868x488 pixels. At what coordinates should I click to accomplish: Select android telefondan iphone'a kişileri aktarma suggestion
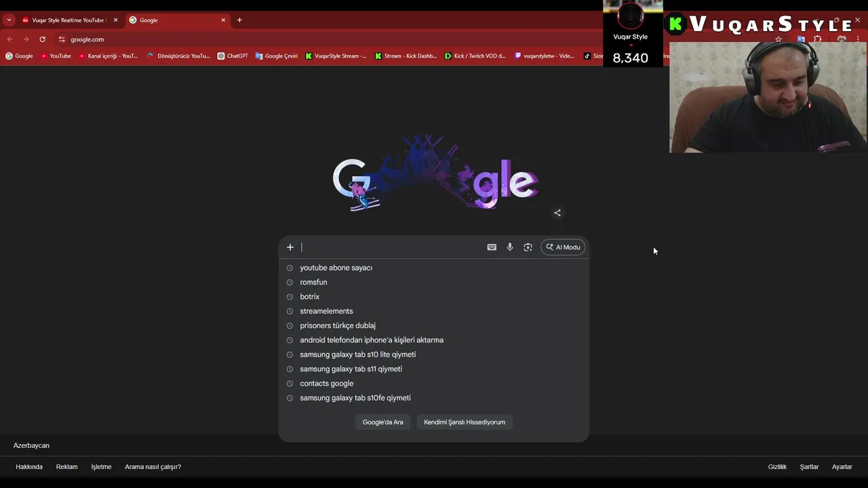pyautogui.click(x=434, y=340)
